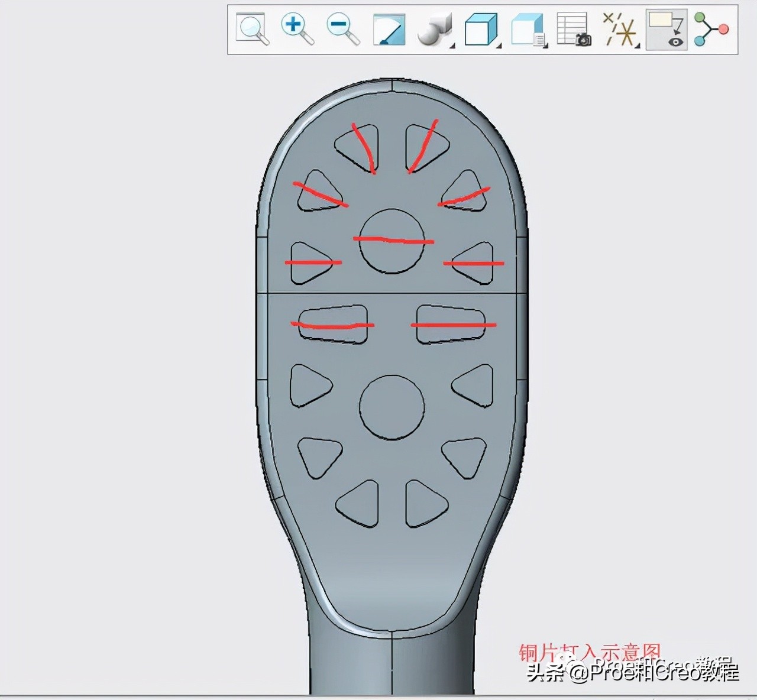
Task: Toggle the spin center icon
Action: (x=711, y=30)
